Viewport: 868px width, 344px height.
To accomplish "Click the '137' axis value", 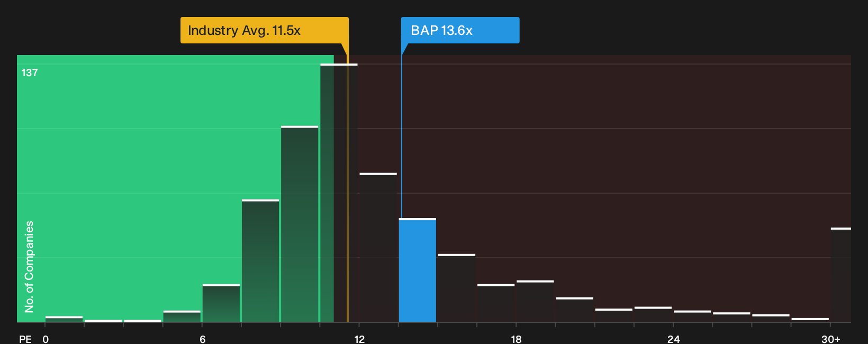I will point(30,73).
